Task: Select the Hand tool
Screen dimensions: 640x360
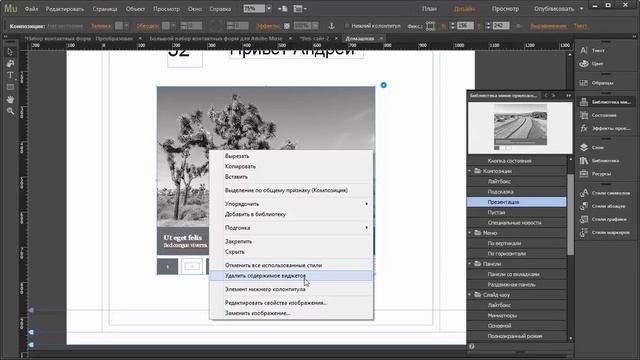Action: coord(10,99)
